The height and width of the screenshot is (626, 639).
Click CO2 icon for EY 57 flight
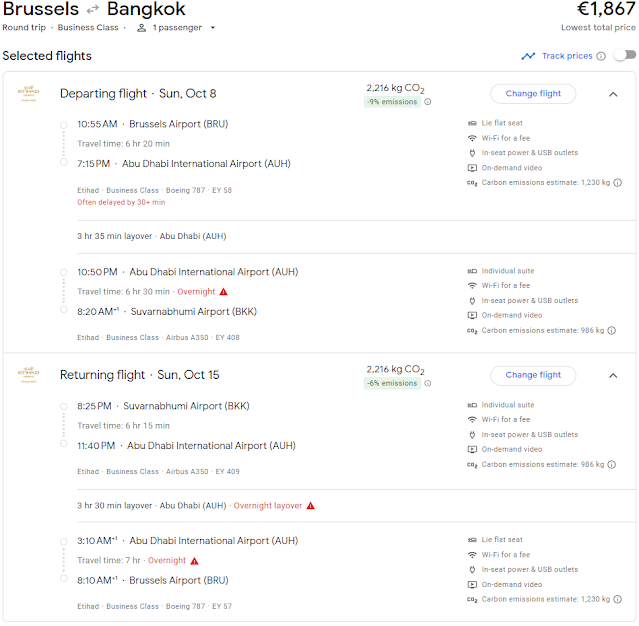pyautogui.click(x=472, y=600)
